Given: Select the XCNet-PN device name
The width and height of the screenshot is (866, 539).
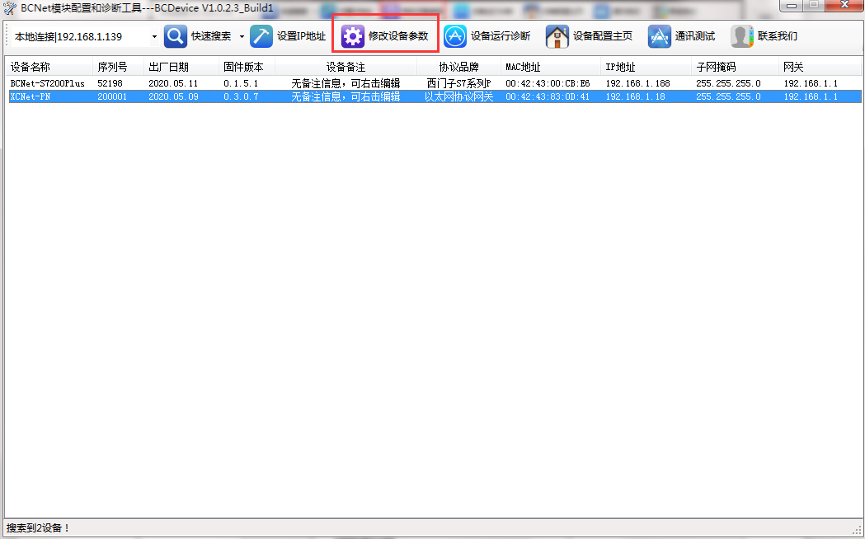Looking at the screenshot, I should 30,97.
